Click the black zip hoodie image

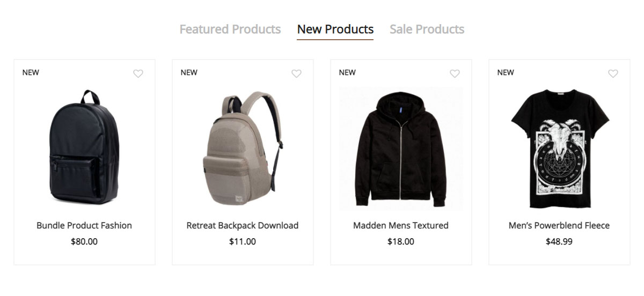coord(401,150)
